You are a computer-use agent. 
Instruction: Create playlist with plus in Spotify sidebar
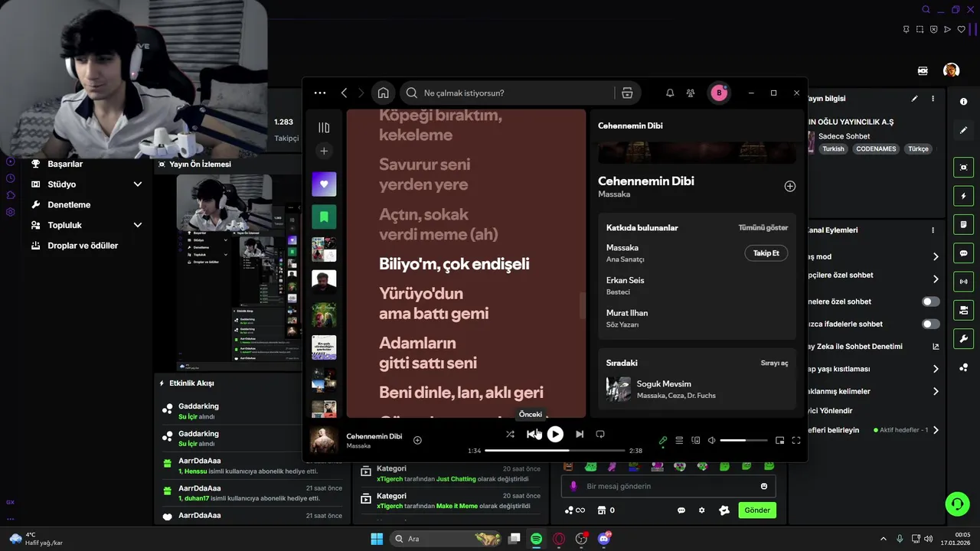[x=324, y=152]
